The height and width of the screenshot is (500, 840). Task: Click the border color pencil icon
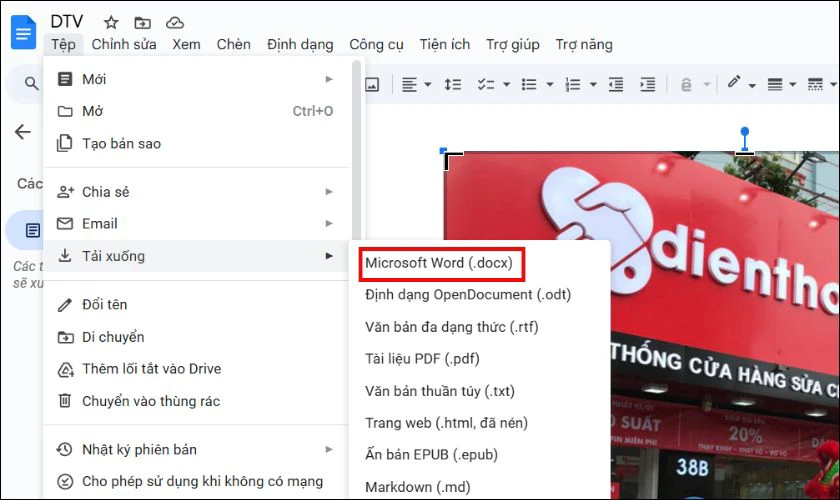coord(734,82)
